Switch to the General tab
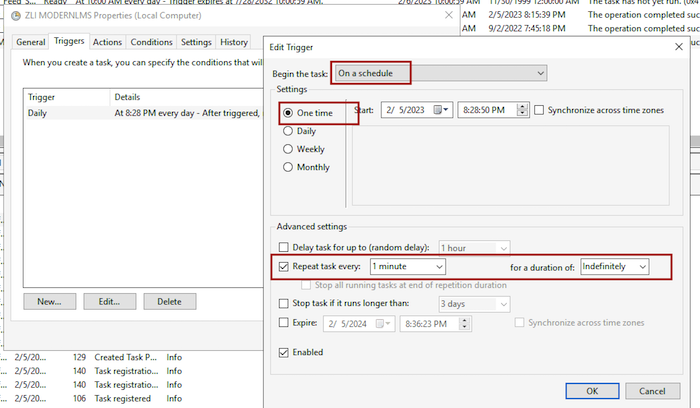700x408 pixels. click(x=30, y=42)
